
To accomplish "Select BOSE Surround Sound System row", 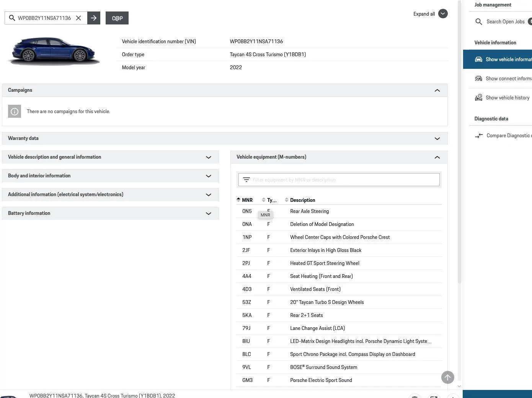I will tap(339, 367).
